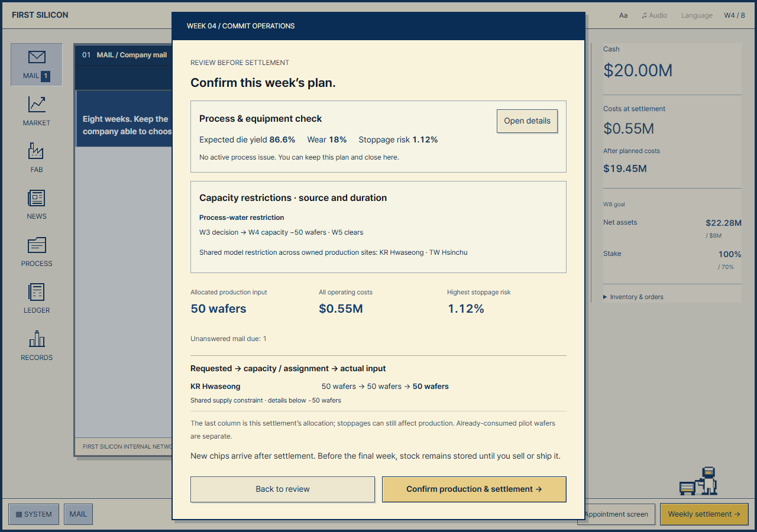Click Open details for process check

tap(527, 121)
